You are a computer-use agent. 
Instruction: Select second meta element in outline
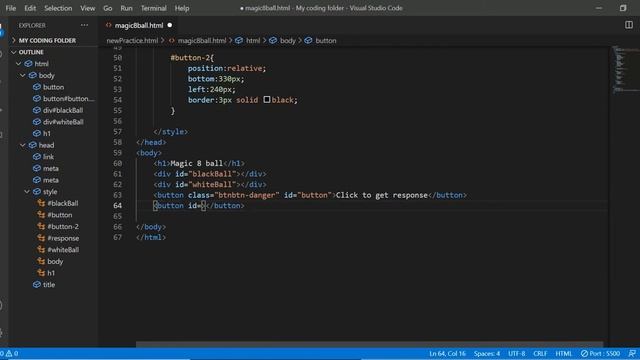pyautogui.click(x=50, y=180)
